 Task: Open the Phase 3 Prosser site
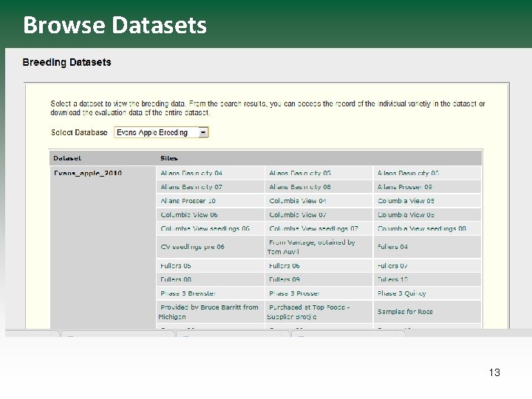(294, 293)
